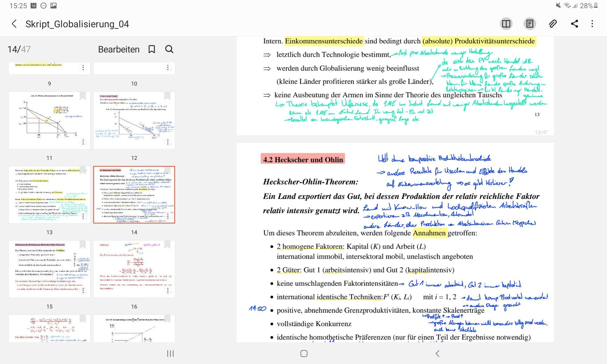Tap the search magnifier icon in the page panel
607x364 pixels.
click(x=169, y=49)
